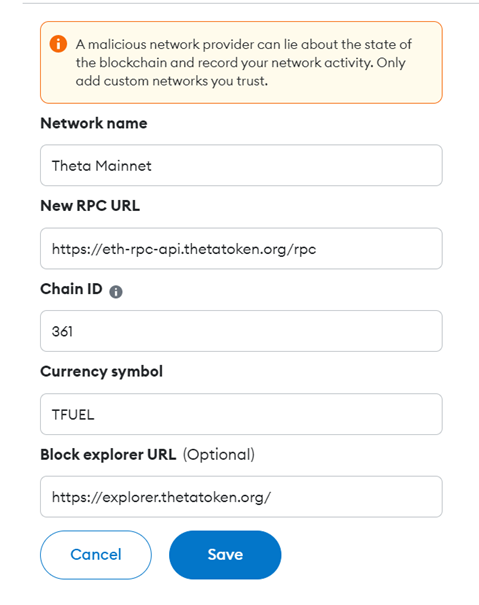Image resolution: width=479 pixels, height=605 pixels.
Task: Focus the Network name field with Theta Mainnet
Action: (241, 166)
